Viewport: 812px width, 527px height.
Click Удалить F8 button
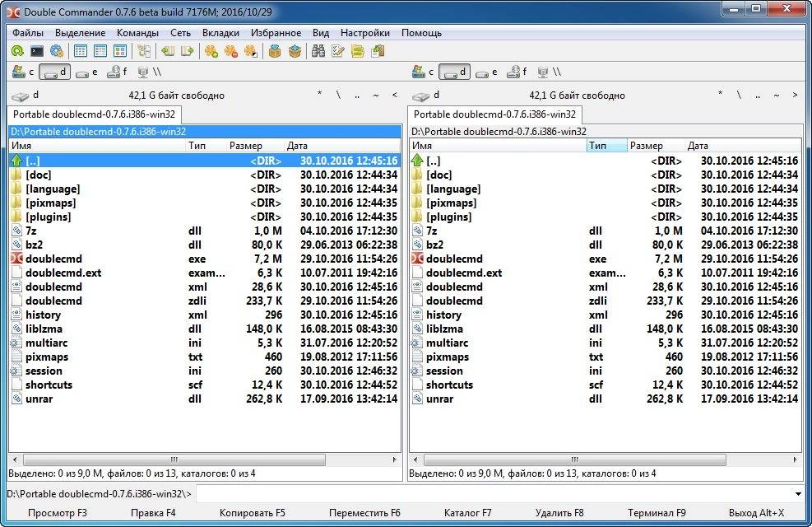[559, 513]
